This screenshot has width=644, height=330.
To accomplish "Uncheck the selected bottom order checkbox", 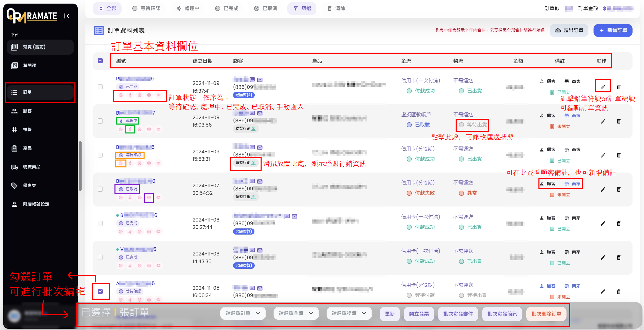I will (x=100, y=291).
